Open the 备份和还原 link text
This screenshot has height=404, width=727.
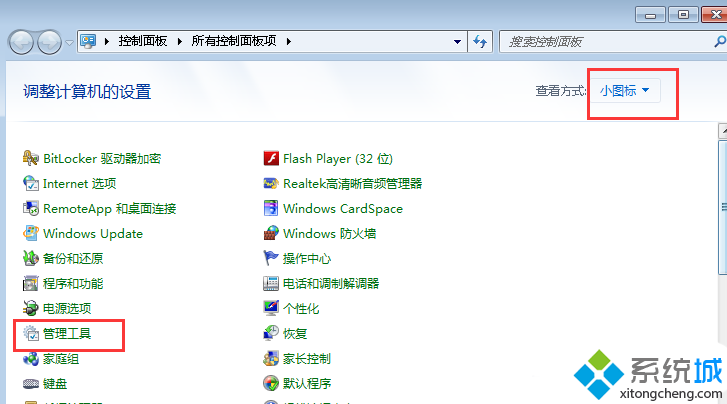click(73, 258)
